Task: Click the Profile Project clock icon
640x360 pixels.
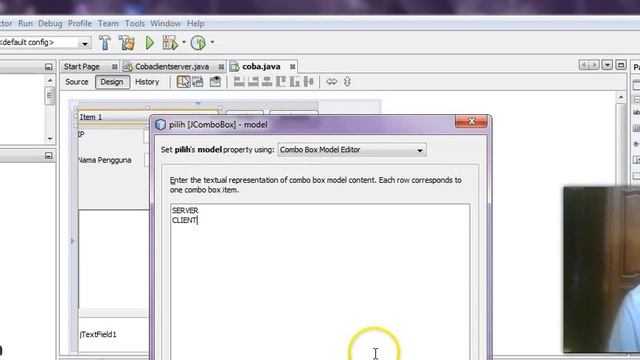Action: 198,42
